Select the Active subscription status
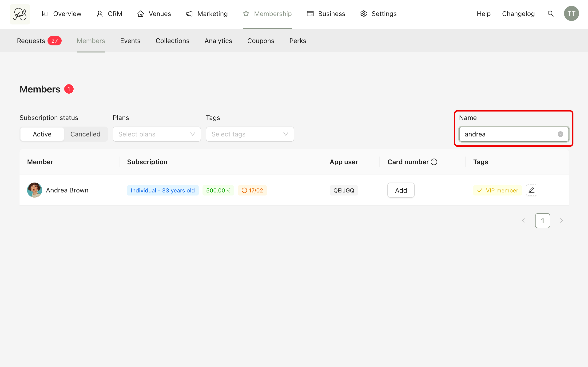This screenshot has width=588, height=367. tap(42, 134)
